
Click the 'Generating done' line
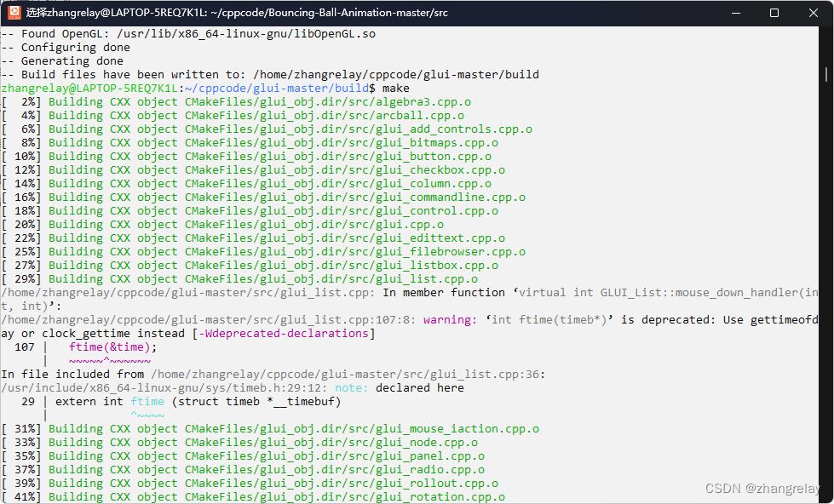coord(62,61)
